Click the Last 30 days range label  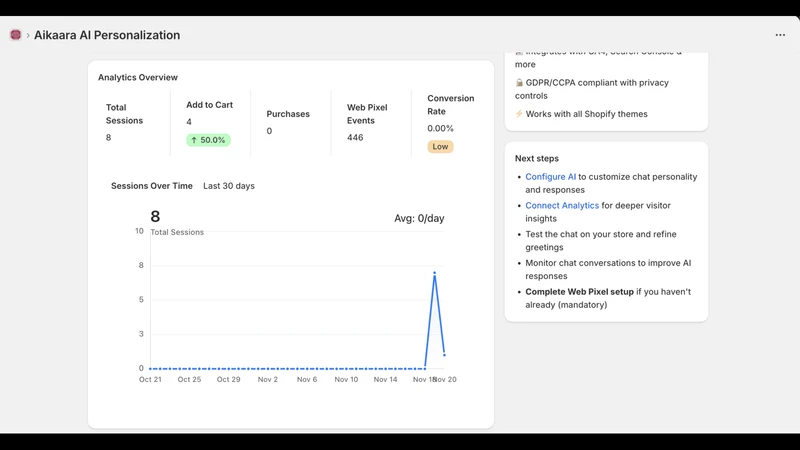(x=229, y=186)
